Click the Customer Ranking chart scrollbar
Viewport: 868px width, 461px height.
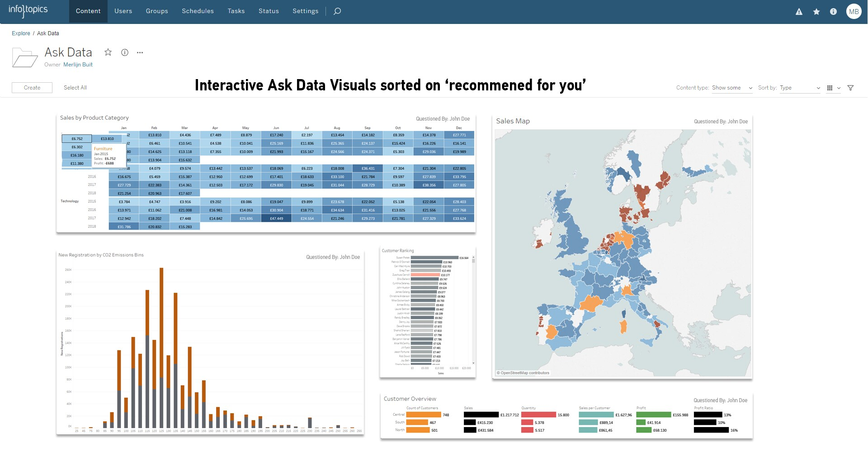click(473, 310)
